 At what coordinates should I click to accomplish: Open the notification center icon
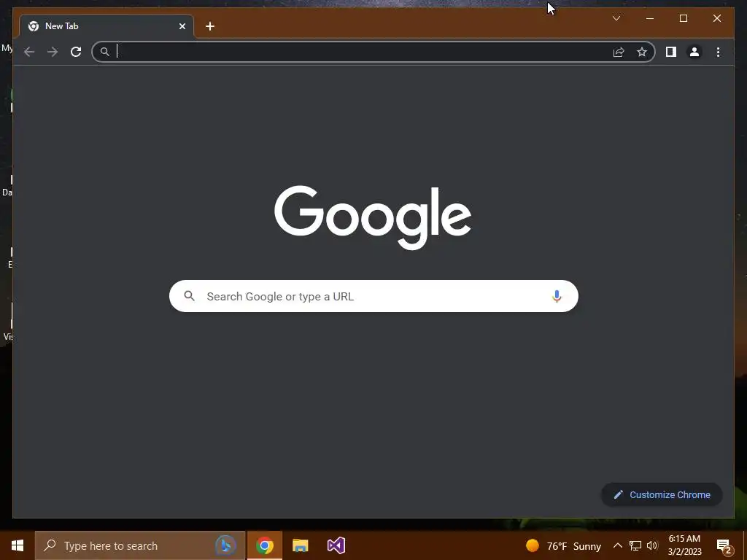[724, 547]
